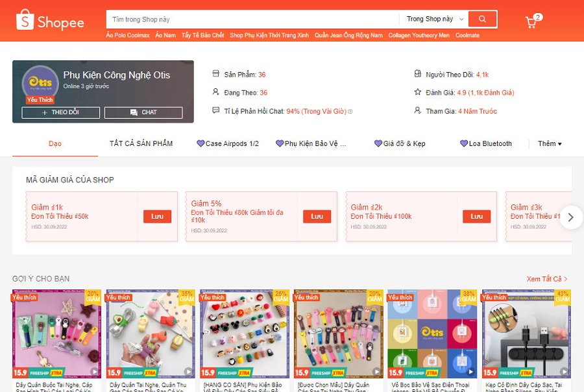Open the Case Airpods 1/2 tab
Viewport: 584px width, 392px height.
tap(228, 143)
